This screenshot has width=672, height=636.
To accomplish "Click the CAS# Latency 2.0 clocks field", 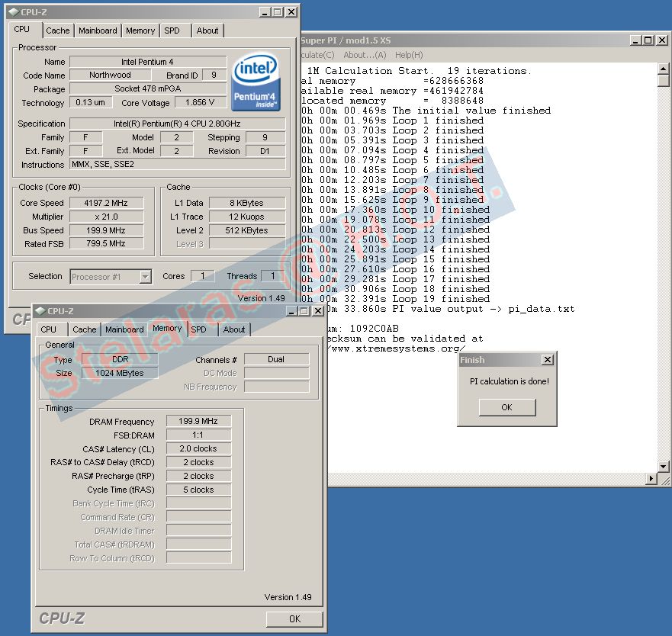I will pyautogui.click(x=198, y=448).
